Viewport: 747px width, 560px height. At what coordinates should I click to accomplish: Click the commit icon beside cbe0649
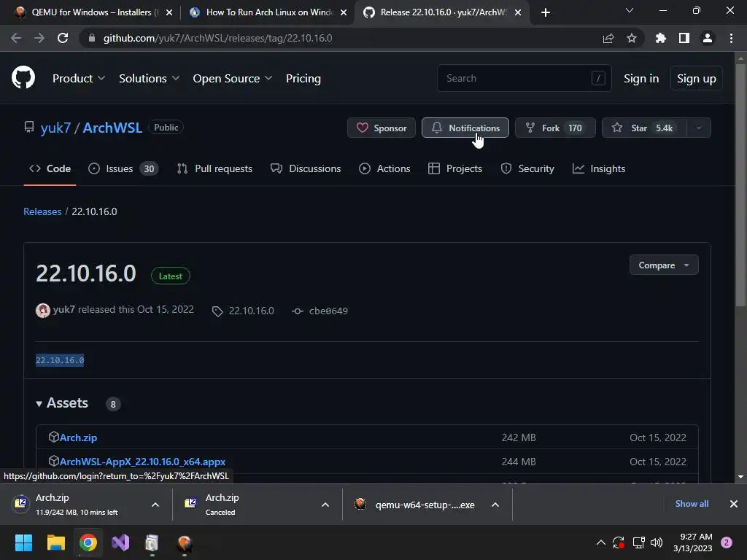click(298, 311)
